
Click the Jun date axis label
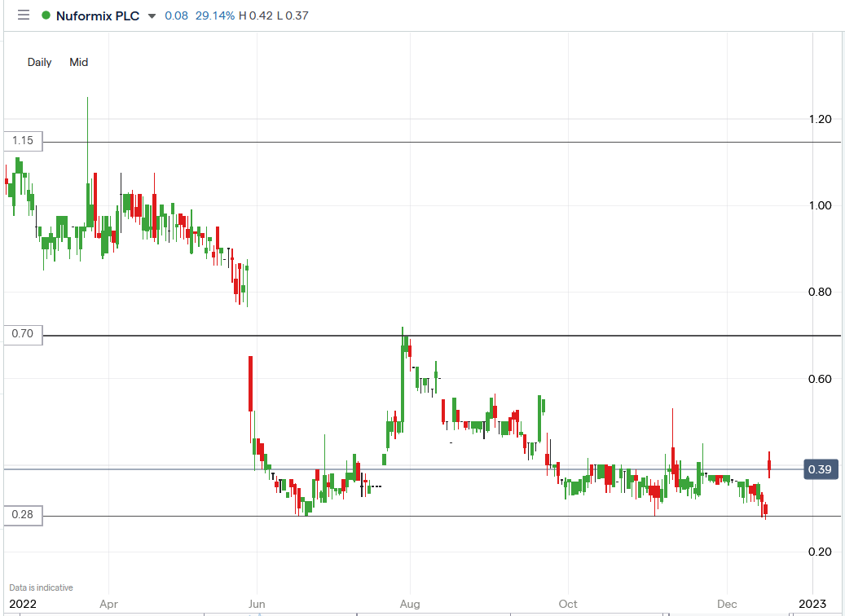(257, 604)
